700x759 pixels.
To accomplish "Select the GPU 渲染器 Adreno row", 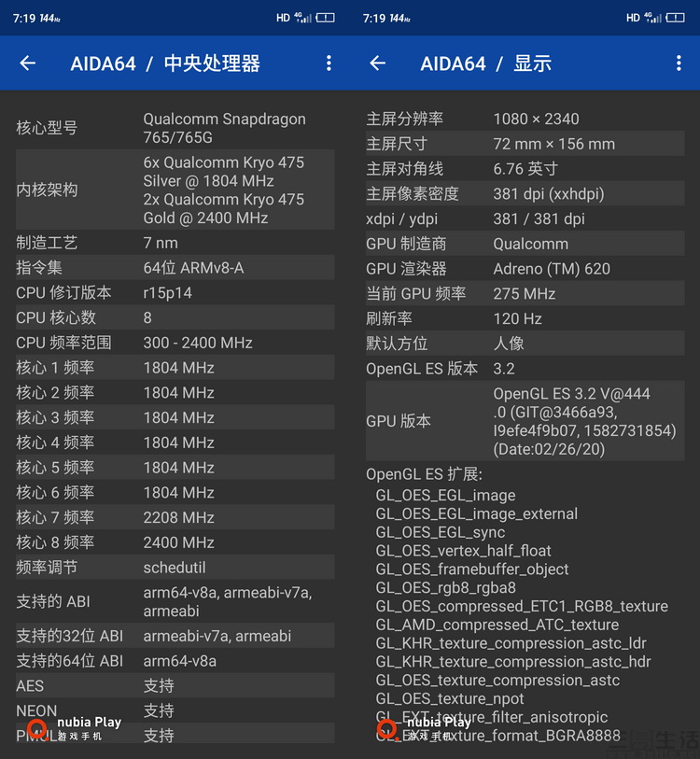I will point(525,269).
